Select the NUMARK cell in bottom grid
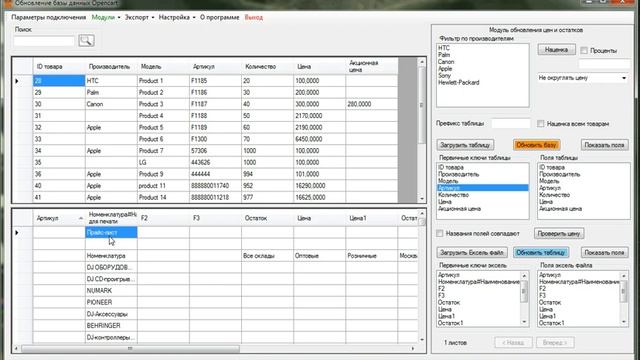 coord(111,291)
